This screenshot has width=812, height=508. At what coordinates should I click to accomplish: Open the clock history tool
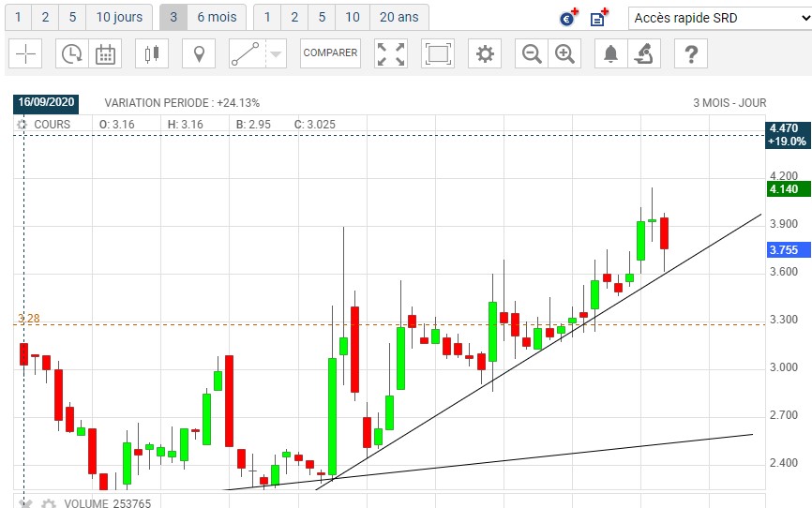[72, 53]
